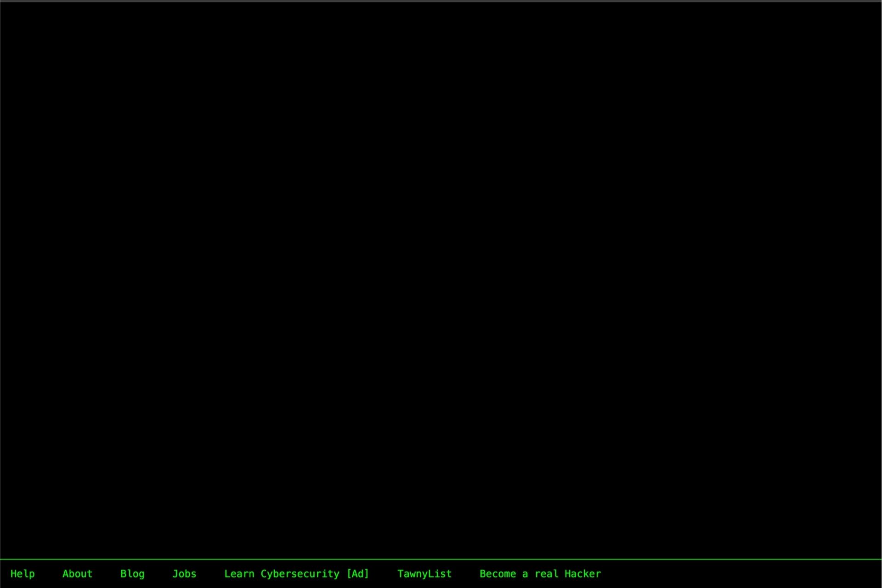
Task: Visit the TawnyList link
Action: click(424, 574)
